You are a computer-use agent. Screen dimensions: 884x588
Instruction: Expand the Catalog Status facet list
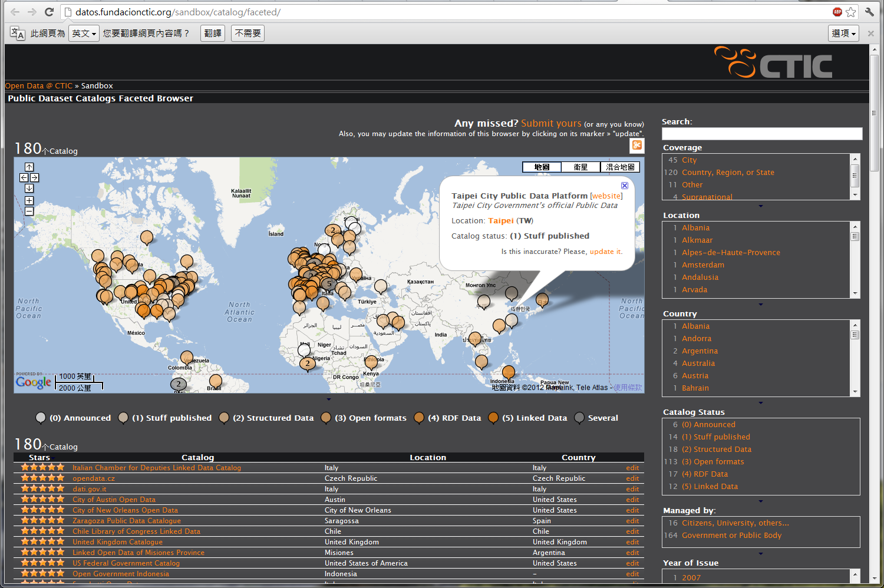(x=761, y=501)
